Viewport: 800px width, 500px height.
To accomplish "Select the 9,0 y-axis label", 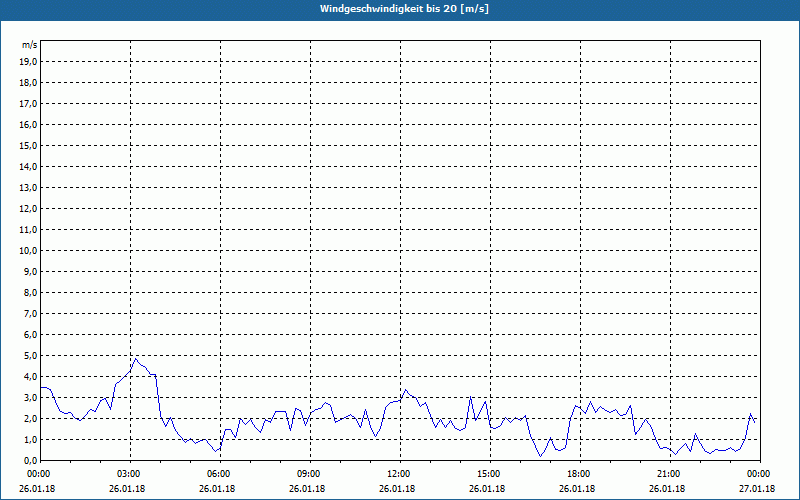I will (x=31, y=271).
